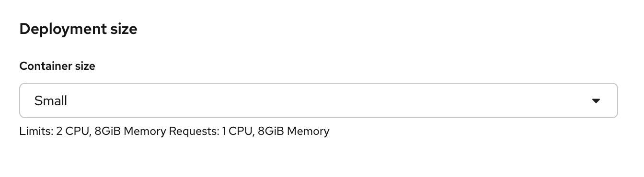Click '2 CPU' in the limits description
The width and height of the screenshot is (644, 177).
(x=73, y=131)
